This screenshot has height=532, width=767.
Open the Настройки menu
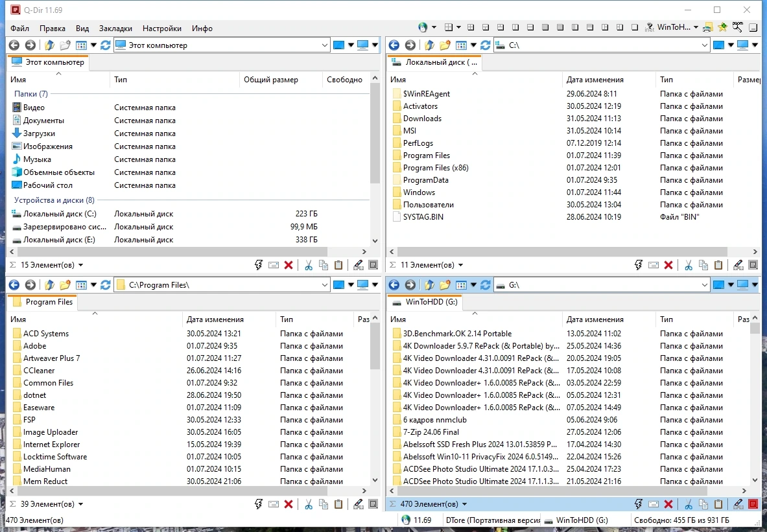click(x=162, y=29)
